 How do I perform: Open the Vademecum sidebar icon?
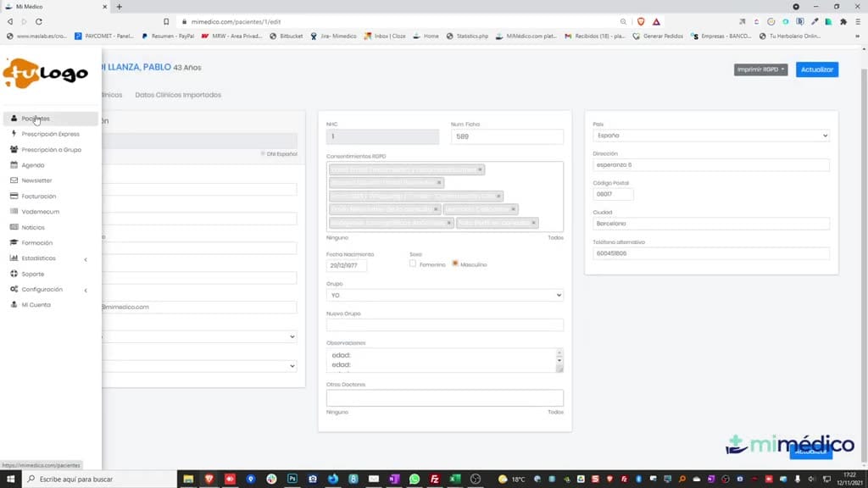[x=14, y=211]
